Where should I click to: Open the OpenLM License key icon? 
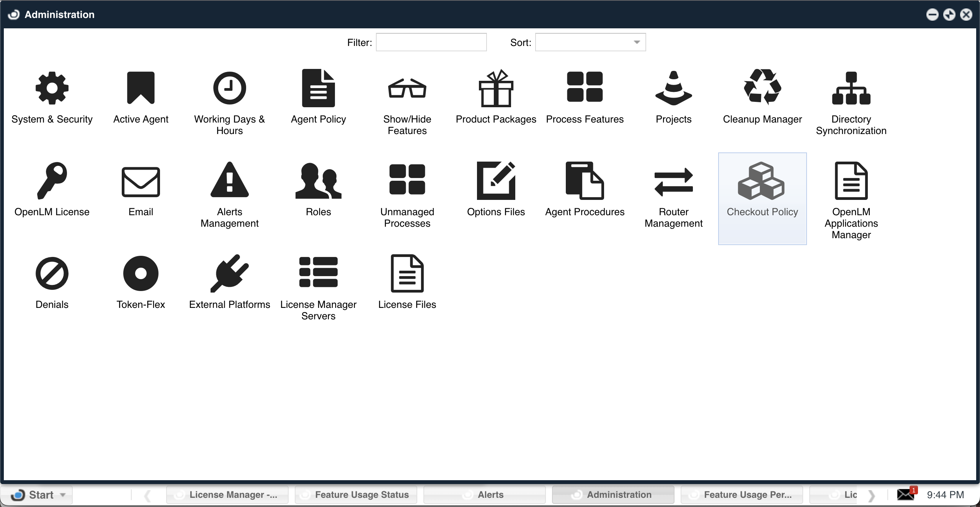[52, 181]
